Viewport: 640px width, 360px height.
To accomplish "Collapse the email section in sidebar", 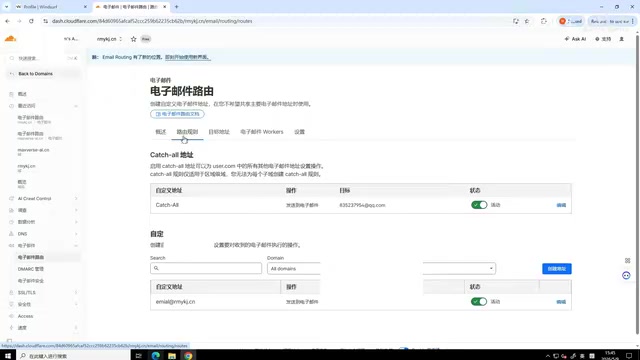I will (x=76, y=246).
